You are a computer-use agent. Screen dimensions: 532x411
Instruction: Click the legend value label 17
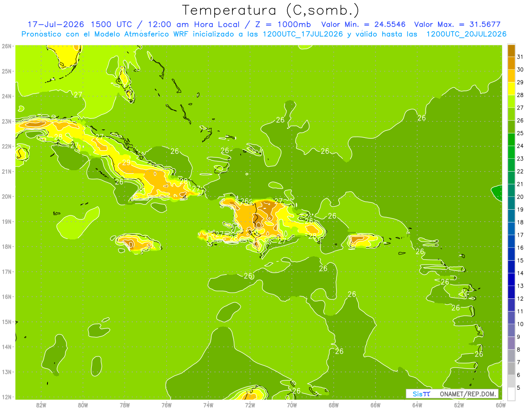point(520,235)
